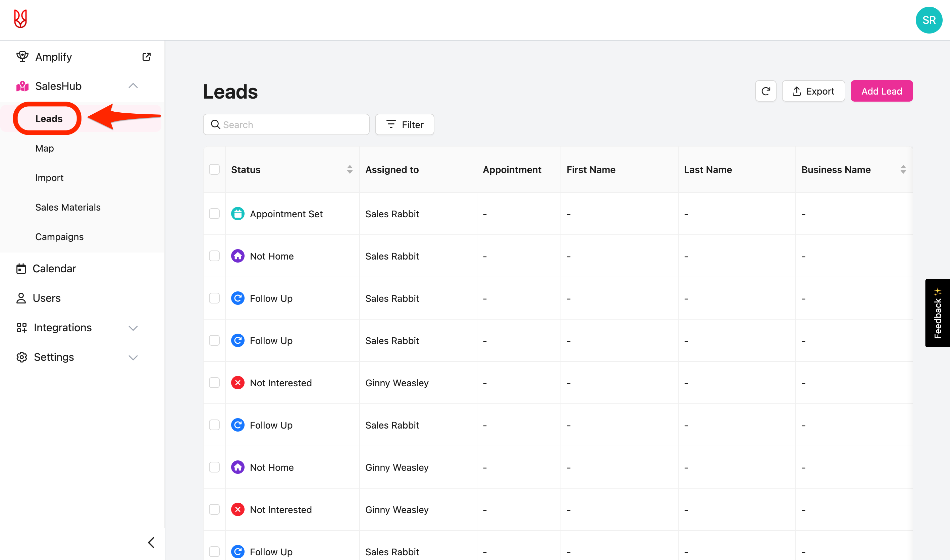Screen dimensions: 950x560
Task: Collapse the SalesHub menu chevron
Action: click(x=133, y=86)
